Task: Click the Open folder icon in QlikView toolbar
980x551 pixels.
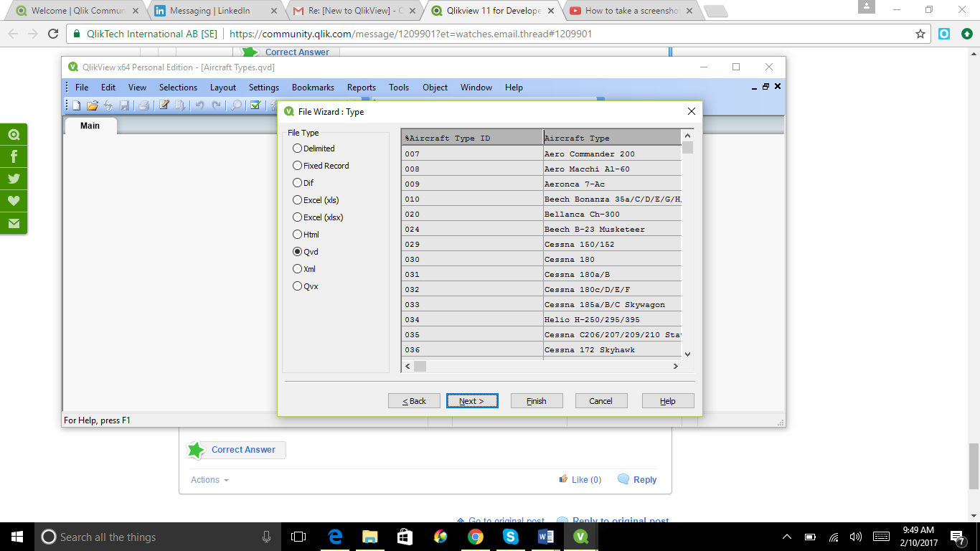Action: 93,105
